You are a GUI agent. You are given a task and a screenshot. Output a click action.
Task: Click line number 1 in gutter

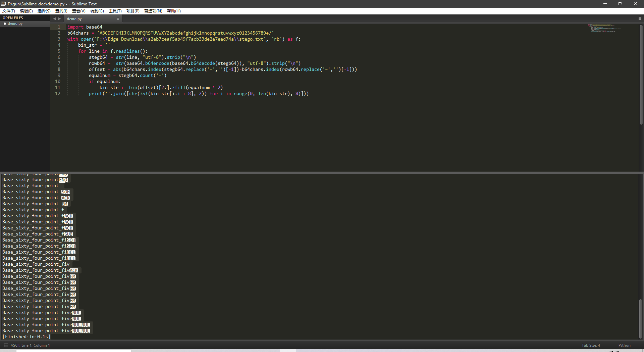[x=59, y=27]
